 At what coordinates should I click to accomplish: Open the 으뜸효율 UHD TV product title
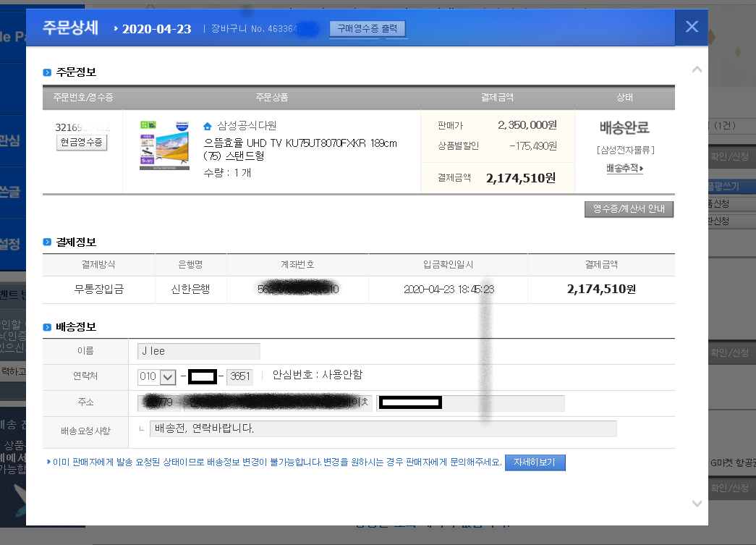click(x=300, y=150)
